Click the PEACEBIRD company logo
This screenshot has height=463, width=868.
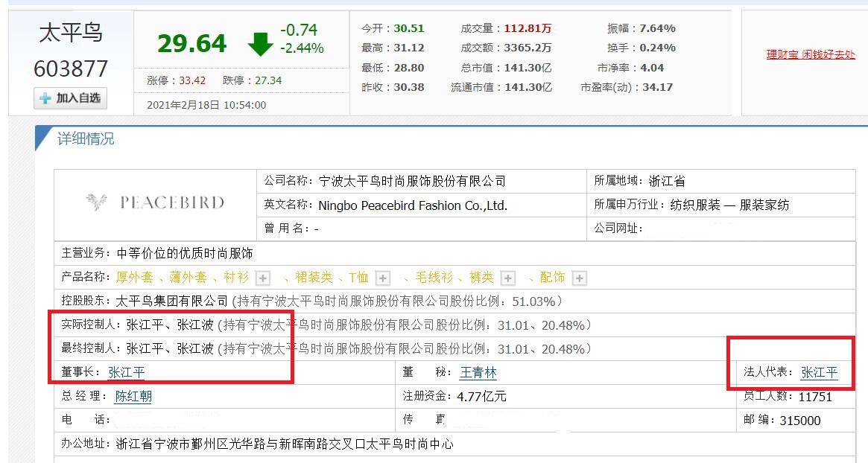[x=155, y=202]
